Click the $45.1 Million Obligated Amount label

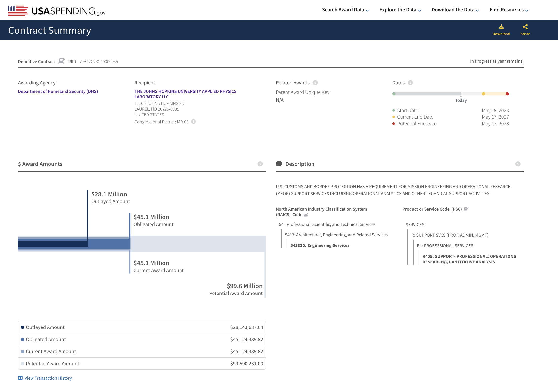tap(153, 220)
